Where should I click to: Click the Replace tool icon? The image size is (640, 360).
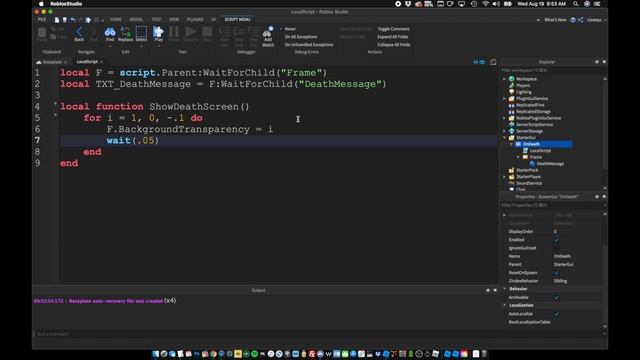tap(125, 33)
